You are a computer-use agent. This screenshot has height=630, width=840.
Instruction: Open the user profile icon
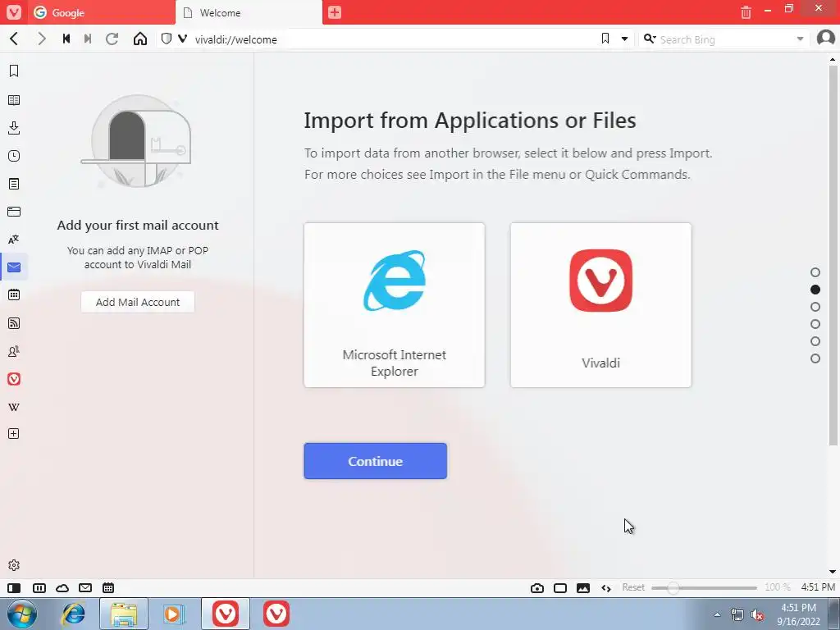click(x=825, y=38)
